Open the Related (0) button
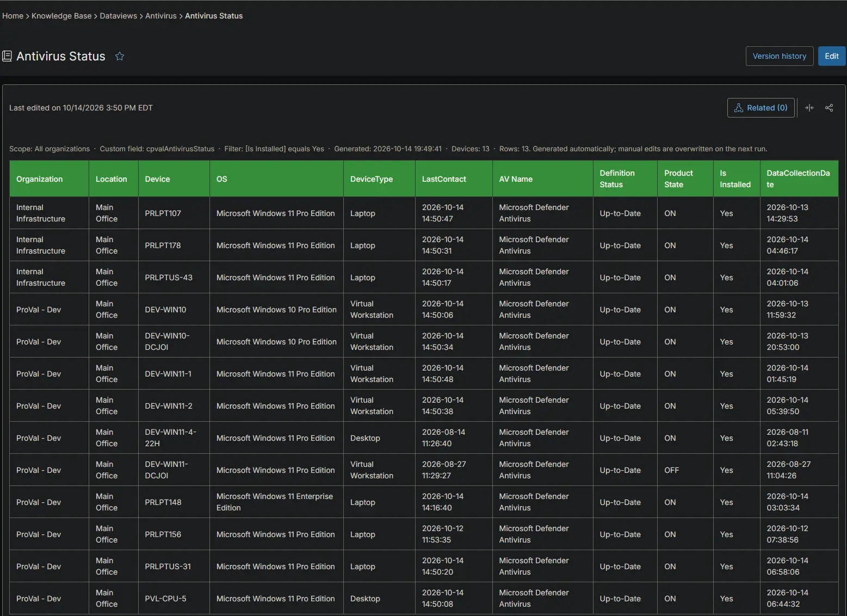Viewport: 847px width, 616px height. point(761,108)
